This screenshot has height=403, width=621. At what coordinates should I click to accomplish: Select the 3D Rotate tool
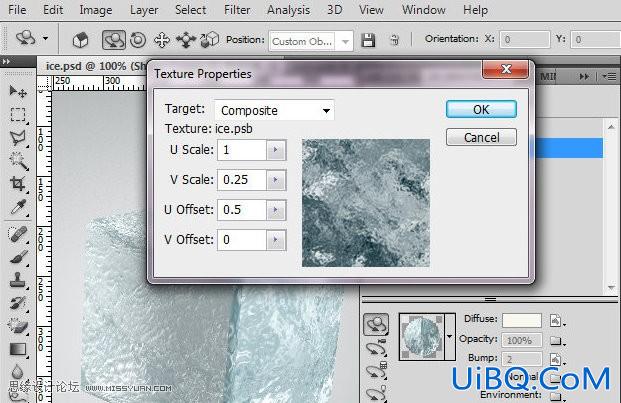[114, 40]
